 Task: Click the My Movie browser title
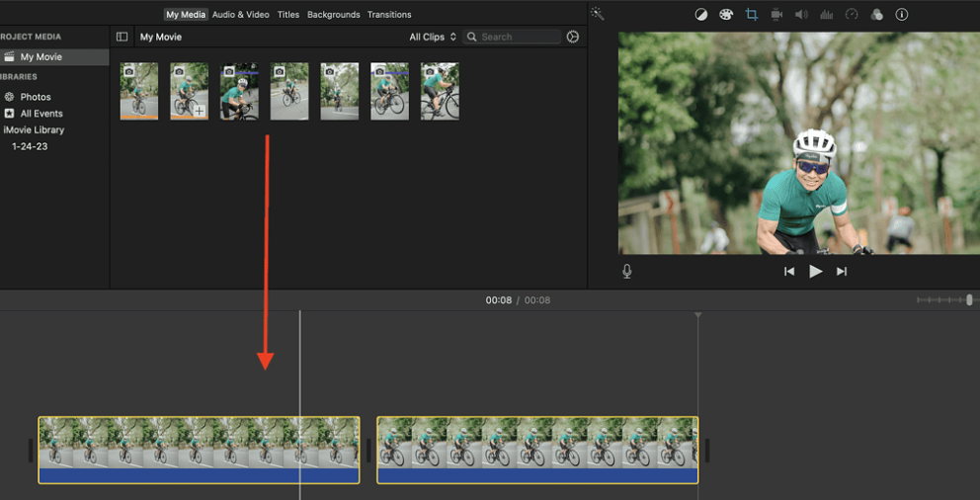161,37
